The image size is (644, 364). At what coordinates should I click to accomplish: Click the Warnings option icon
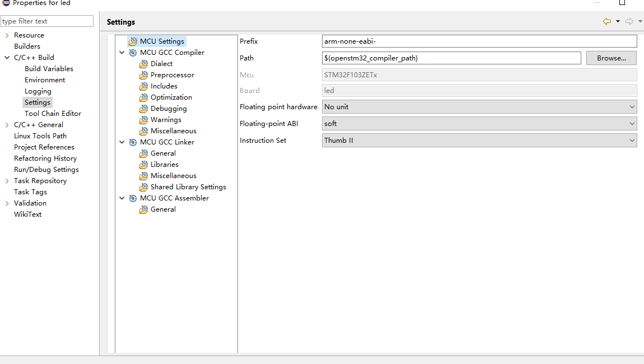[x=144, y=120]
